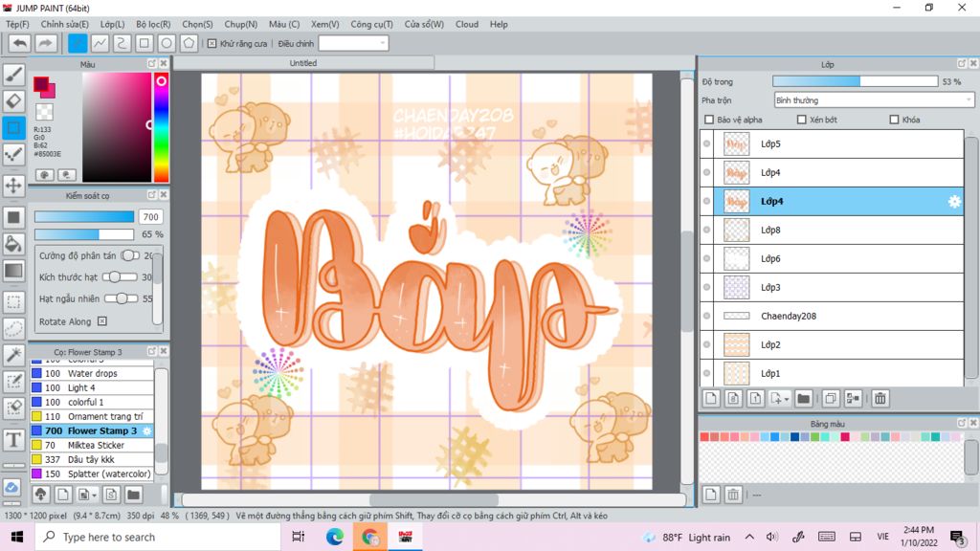This screenshot has width=980, height=551.
Task: Select the Miktea Sticker brush
Action: [x=91, y=446]
